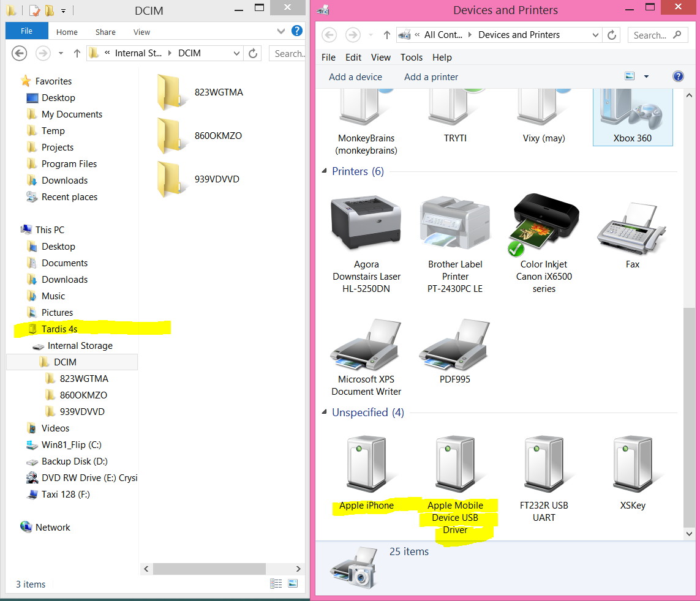Focus the search box in Devices and Printers

tap(657, 35)
